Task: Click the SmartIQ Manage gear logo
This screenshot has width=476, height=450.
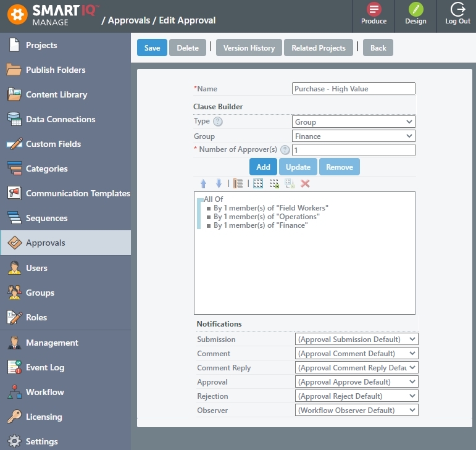Action: coord(17,14)
